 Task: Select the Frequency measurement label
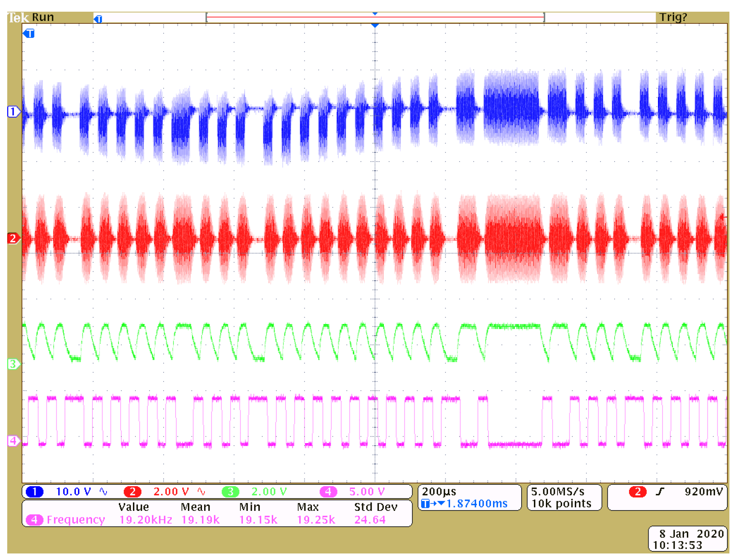76,519
